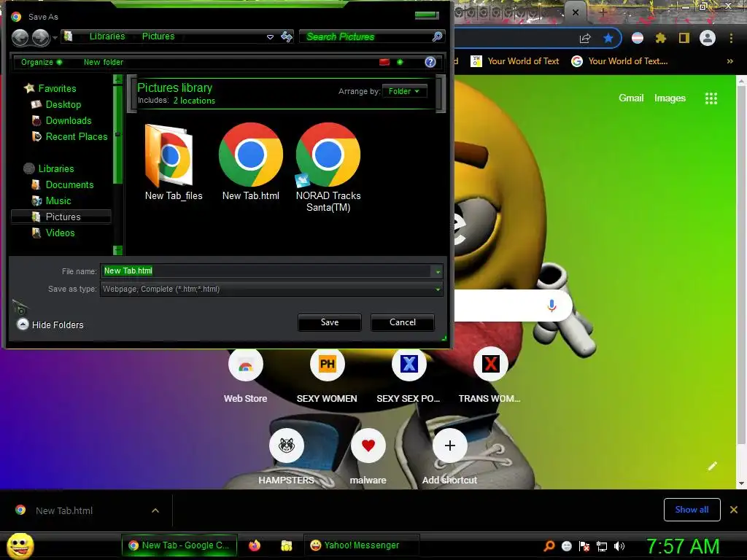Click the magnifier icon in Search Pictures

tap(437, 36)
